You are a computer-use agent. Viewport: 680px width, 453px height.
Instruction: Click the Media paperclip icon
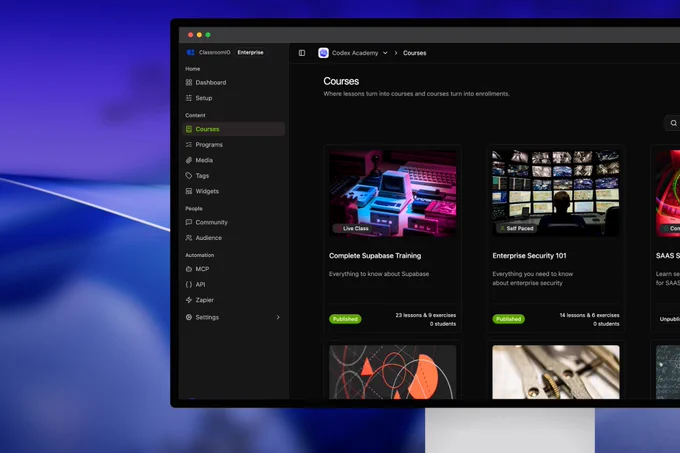(189, 160)
